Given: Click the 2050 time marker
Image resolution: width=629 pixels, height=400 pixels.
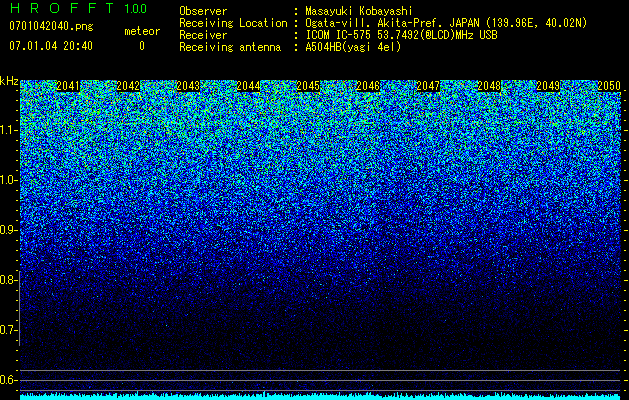Looking at the screenshot, I should click(609, 86).
